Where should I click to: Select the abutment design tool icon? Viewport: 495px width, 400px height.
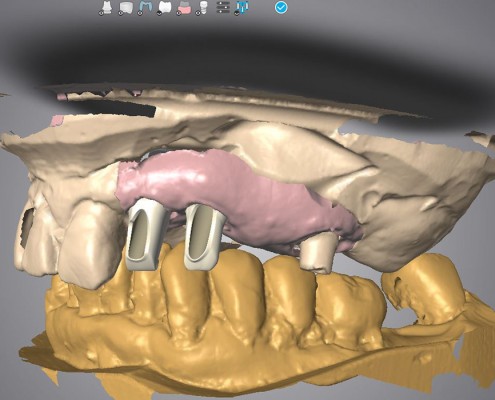pyautogui.click(x=106, y=7)
